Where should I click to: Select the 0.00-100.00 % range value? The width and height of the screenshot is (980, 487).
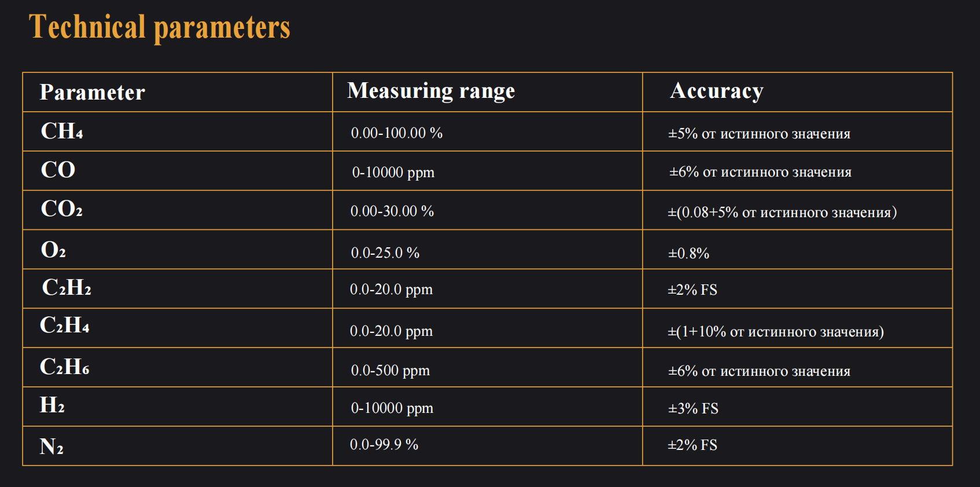click(397, 133)
